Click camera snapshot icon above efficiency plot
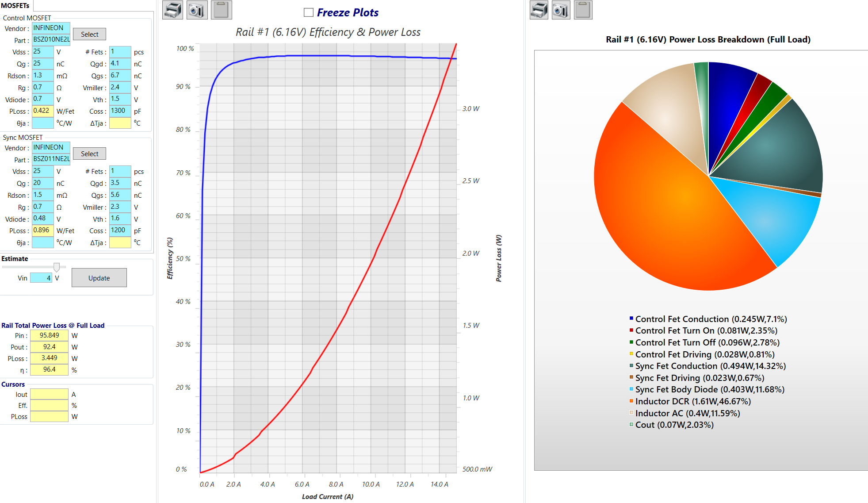This screenshot has height=503, width=868. (197, 10)
